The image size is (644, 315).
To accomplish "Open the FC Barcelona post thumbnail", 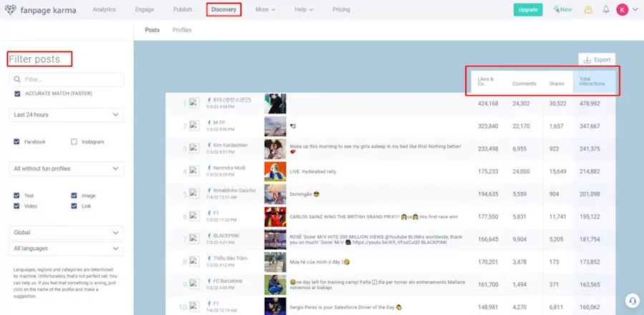I will click(x=275, y=285).
